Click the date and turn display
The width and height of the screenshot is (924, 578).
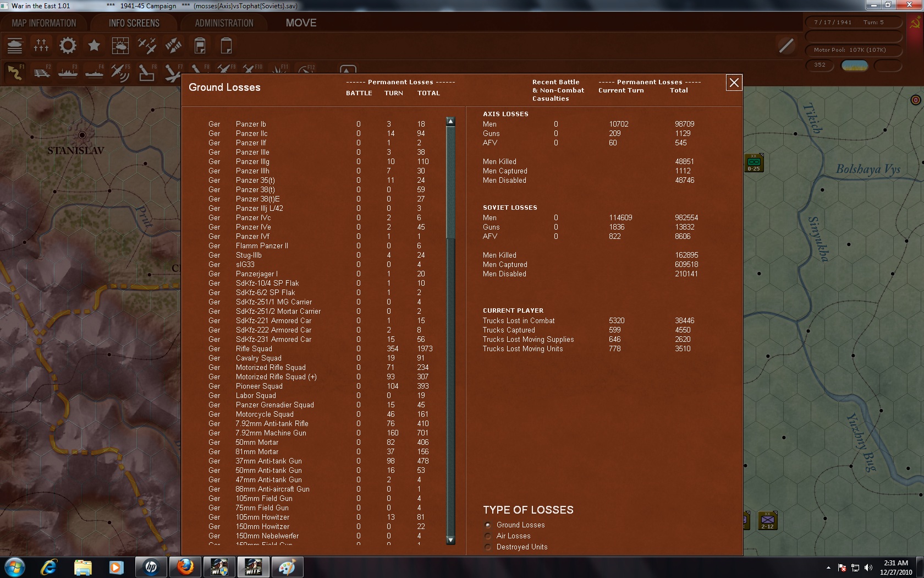click(x=854, y=23)
